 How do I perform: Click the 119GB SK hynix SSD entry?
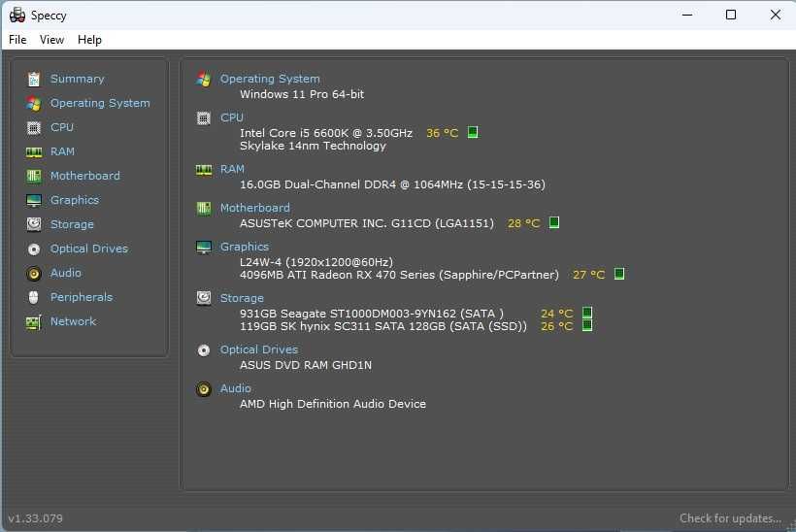383,326
